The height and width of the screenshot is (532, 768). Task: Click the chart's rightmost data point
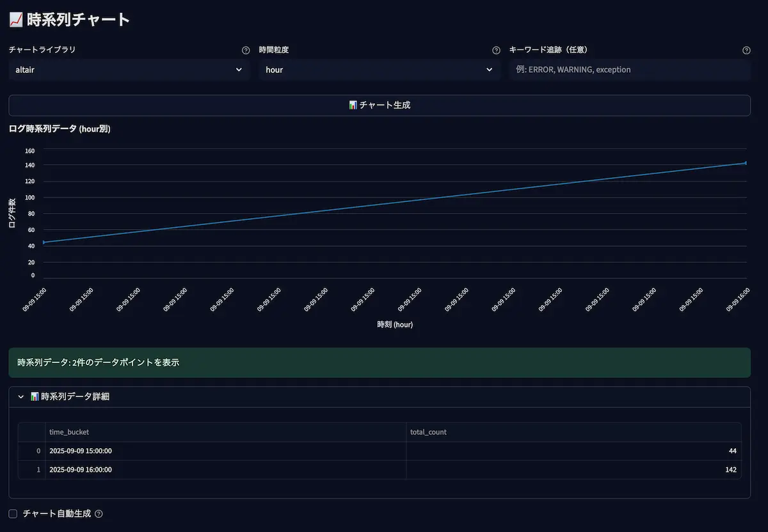point(746,163)
